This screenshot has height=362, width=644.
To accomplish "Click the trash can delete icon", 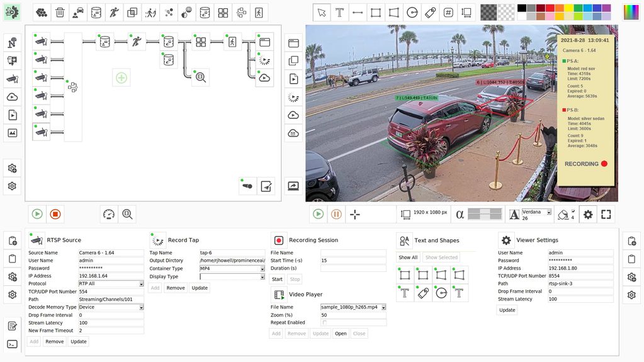I will (x=60, y=12).
